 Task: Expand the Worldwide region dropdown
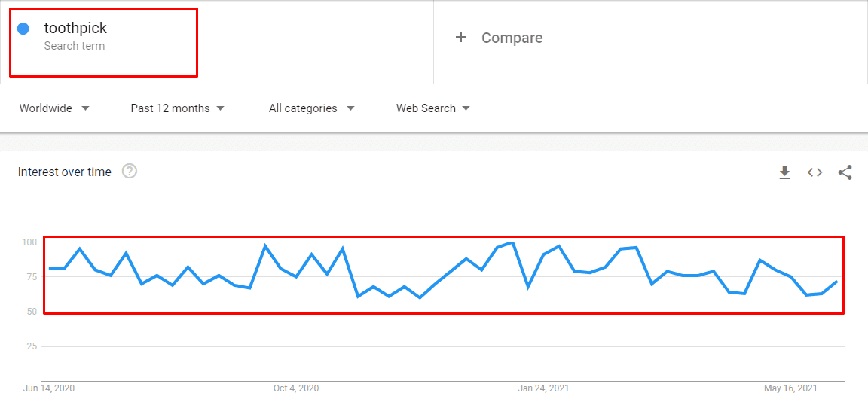[54, 108]
